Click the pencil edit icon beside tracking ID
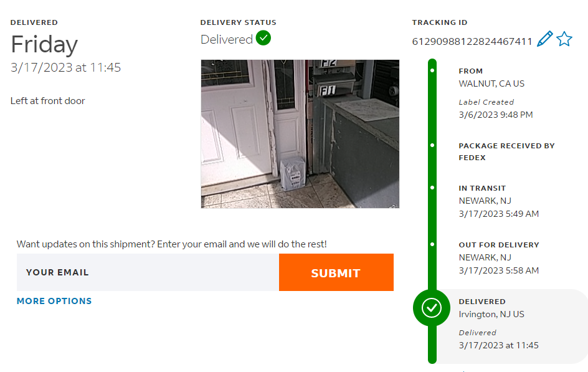 (x=544, y=40)
